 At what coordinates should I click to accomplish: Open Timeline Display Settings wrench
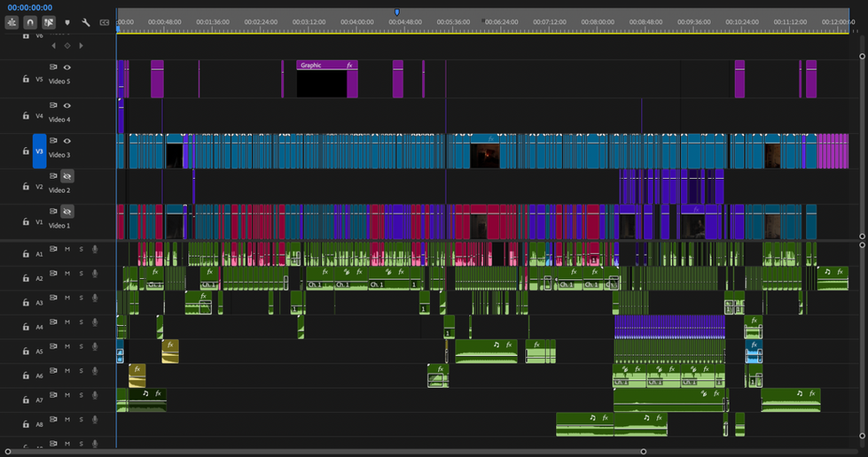86,23
